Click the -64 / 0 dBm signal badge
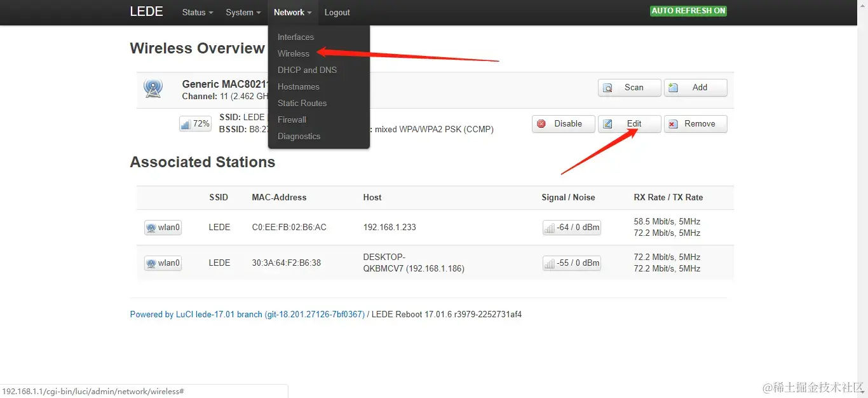This screenshot has height=398, width=868. tap(571, 228)
